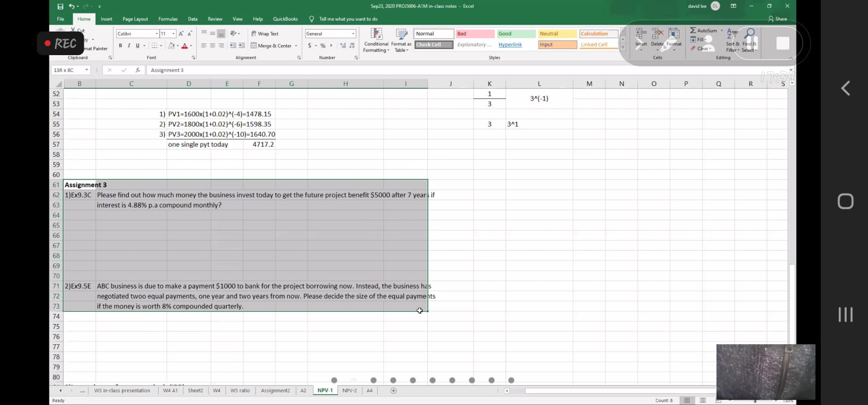Click the Percent Style icon
The image size is (868, 405).
(x=323, y=46)
